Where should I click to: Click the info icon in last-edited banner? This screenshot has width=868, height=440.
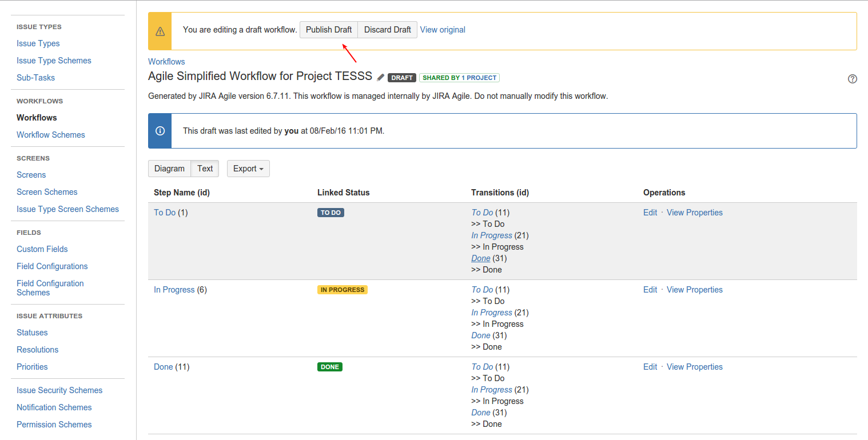pos(160,131)
